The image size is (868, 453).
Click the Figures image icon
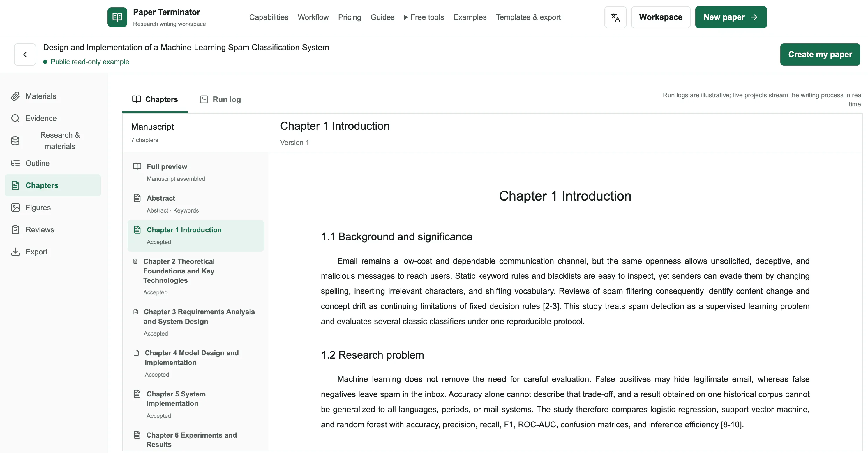[15, 208]
